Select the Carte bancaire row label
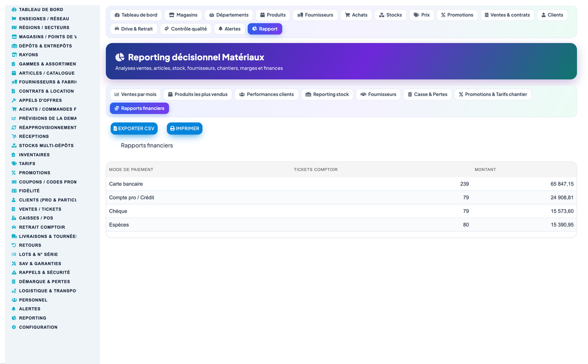 coord(126,184)
